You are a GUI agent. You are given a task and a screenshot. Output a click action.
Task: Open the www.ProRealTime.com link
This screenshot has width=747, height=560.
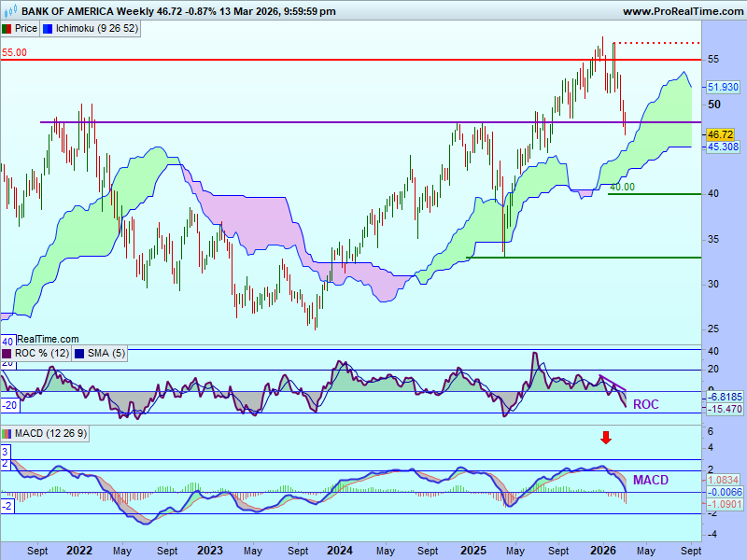pos(681,11)
